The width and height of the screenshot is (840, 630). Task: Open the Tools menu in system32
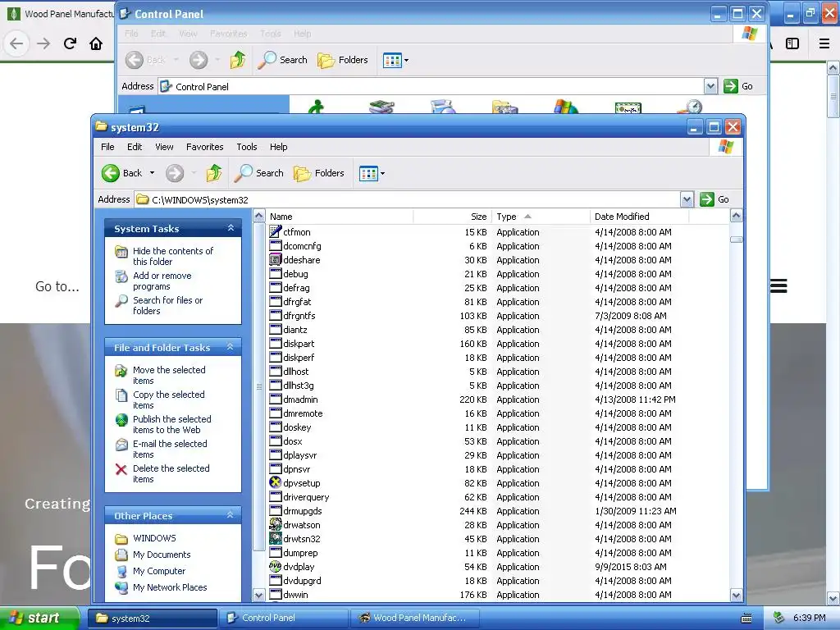[247, 147]
